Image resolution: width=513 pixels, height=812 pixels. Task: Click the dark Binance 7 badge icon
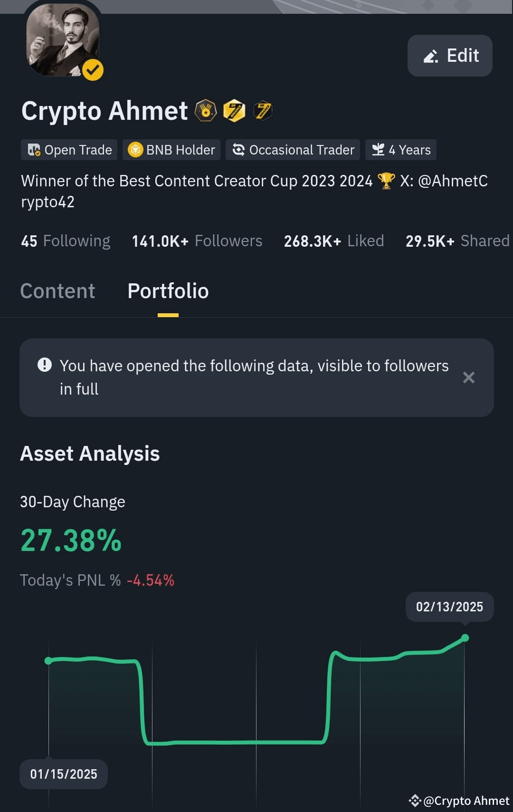263,111
